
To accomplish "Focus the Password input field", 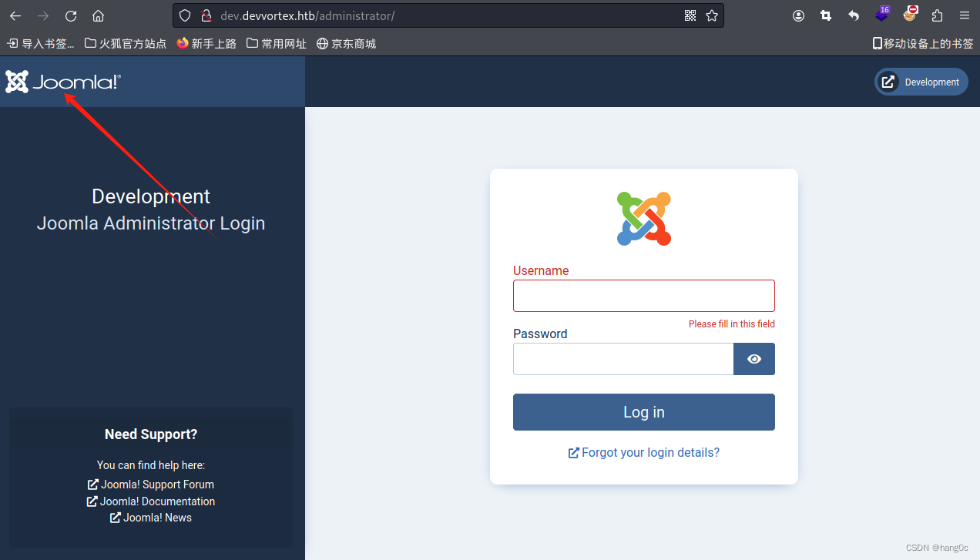I will coord(623,359).
